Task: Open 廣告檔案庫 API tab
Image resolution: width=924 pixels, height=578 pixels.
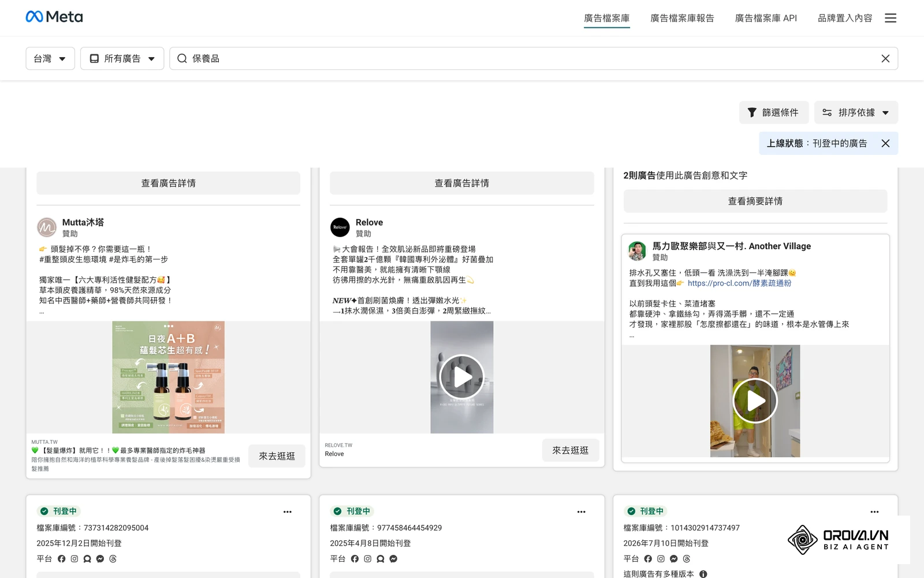Action: [766, 18]
